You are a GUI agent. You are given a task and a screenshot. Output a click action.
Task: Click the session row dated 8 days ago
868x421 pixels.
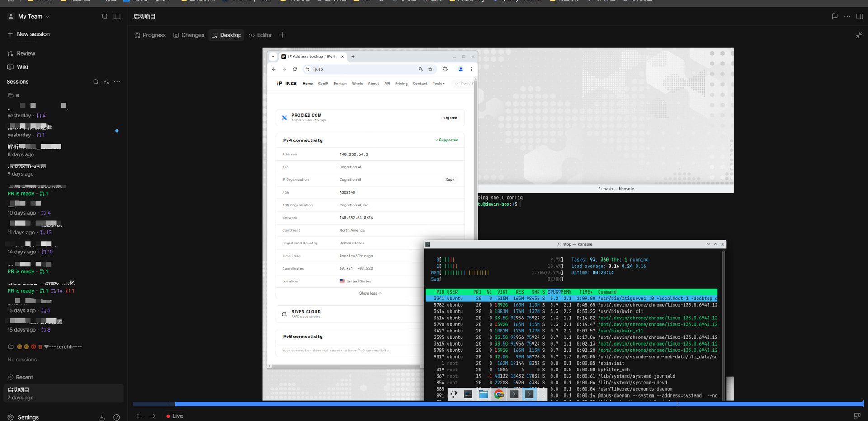tap(63, 150)
